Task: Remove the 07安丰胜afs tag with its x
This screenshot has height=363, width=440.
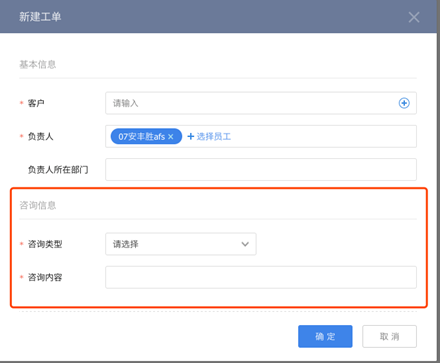Action: [x=171, y=137]
